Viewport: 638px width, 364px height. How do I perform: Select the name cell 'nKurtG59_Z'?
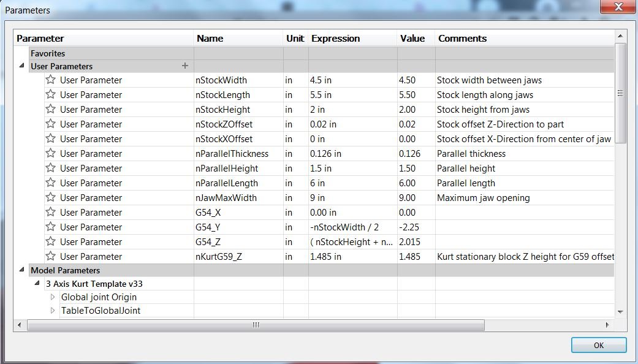tap(238, 256)
